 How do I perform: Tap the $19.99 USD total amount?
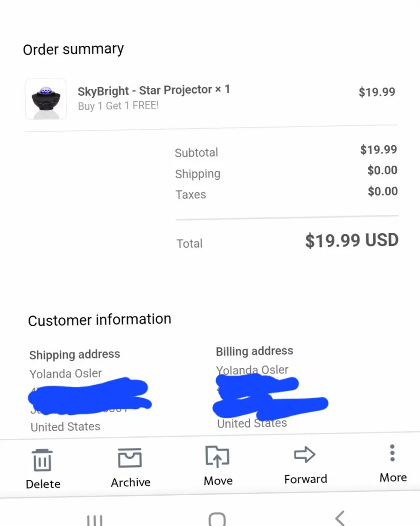(351, 240)
